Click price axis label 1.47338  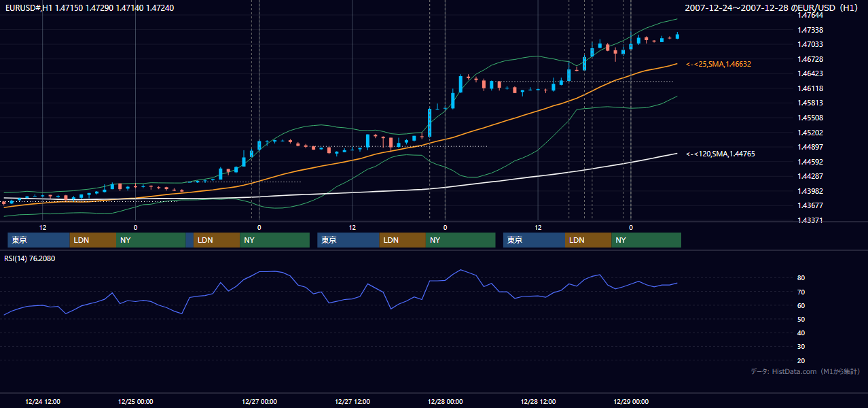[811, 30]
